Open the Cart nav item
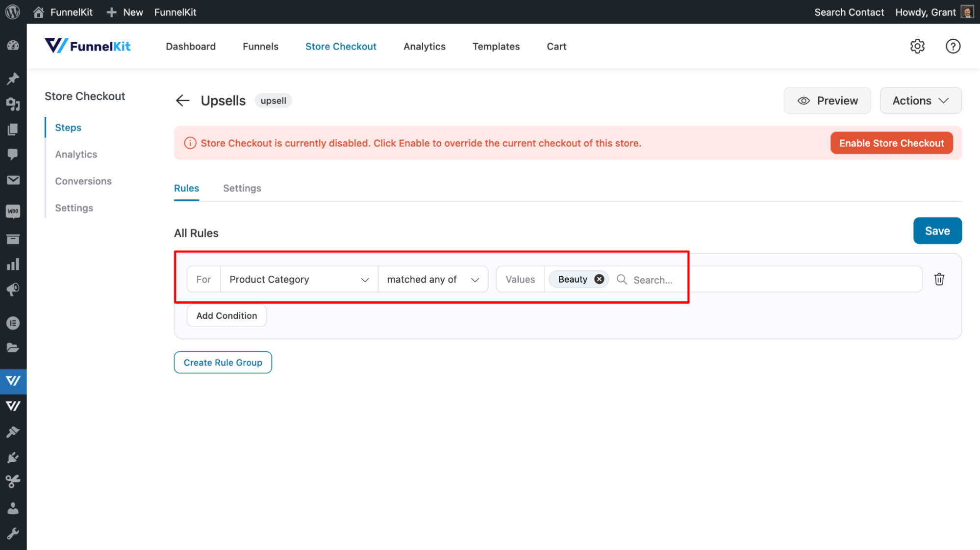 (556, 46)
